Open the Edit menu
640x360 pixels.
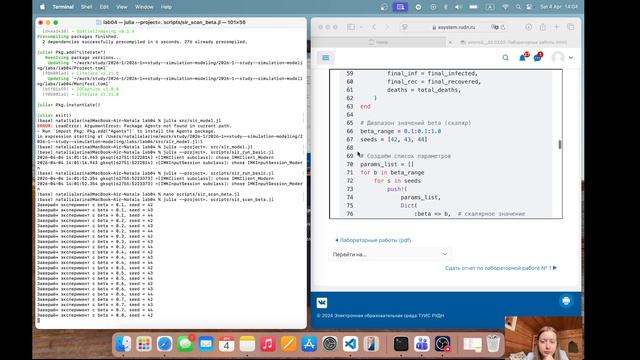click(x=104, y=7)
